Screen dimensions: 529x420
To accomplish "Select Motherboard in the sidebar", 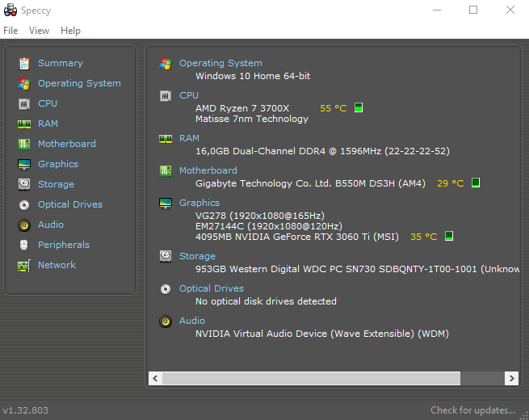I will click(x=67, y=144).
